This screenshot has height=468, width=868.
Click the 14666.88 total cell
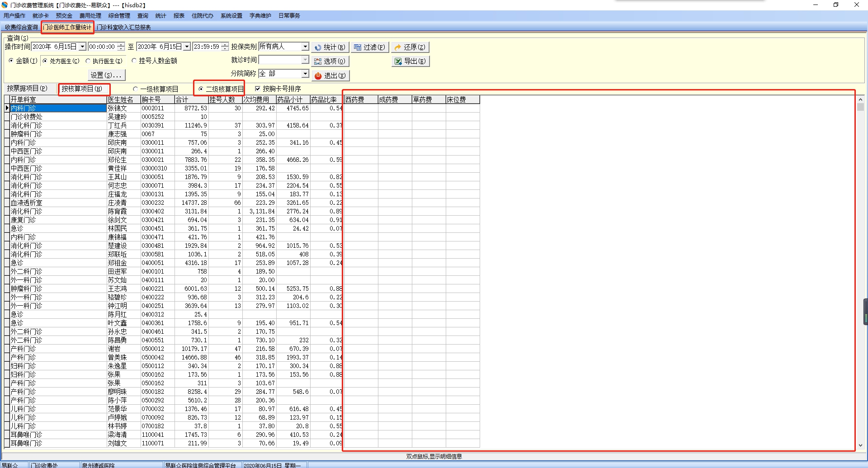click(192, 357)
